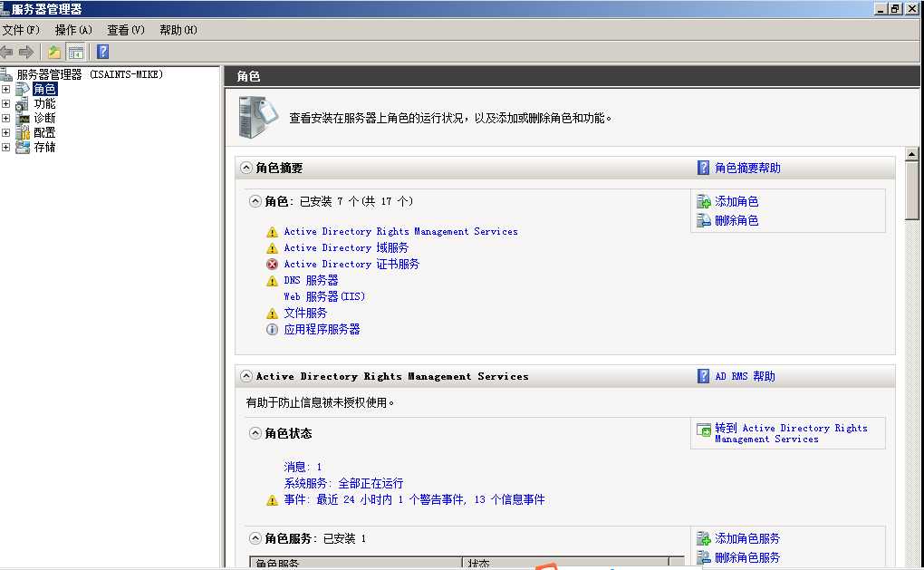Open the 查看(V) menu
The height and width of the screenshot is (570, 924).
pyautogui.click(x=126, y=30)
